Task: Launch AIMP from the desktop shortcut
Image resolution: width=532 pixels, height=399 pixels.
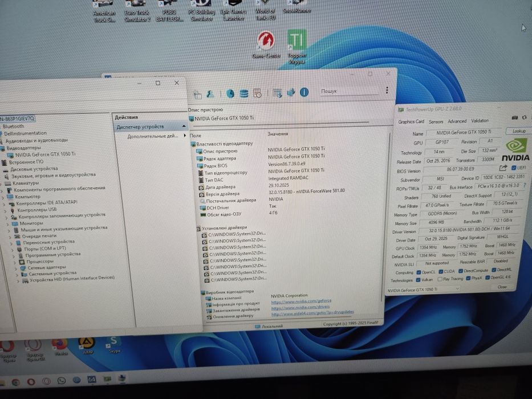Action: click(x=87, y=345)
